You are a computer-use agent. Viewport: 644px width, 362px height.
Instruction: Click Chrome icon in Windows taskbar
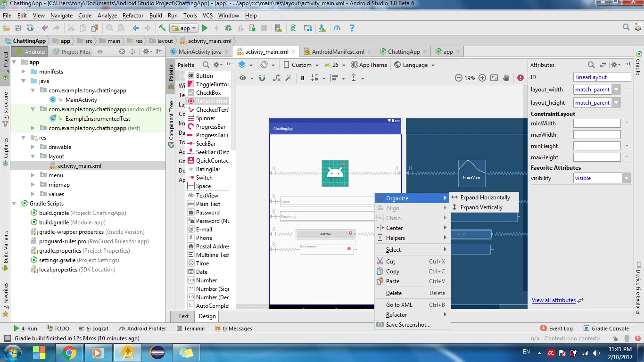click(x=69, y=353)
